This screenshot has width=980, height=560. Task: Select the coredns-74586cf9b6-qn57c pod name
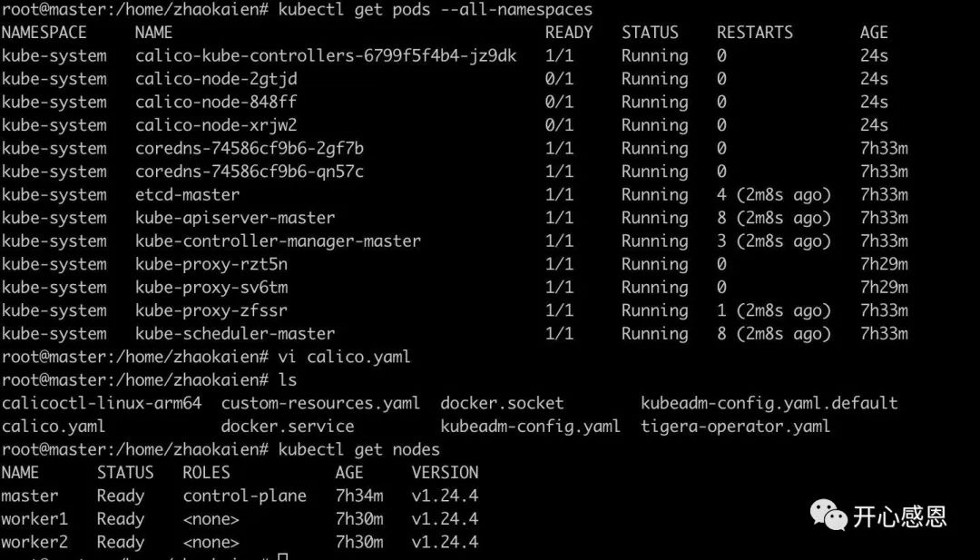coord(250,172)
